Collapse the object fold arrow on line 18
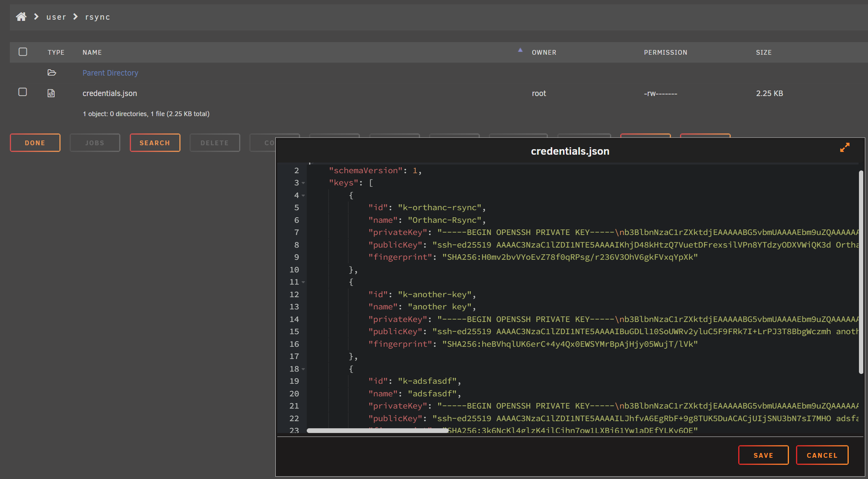Screen dimensions: 868x479 303,369
